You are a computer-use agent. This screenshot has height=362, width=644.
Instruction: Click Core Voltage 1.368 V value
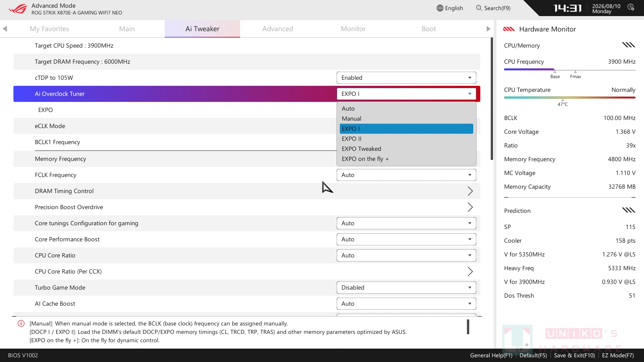[x=625, y=132]
